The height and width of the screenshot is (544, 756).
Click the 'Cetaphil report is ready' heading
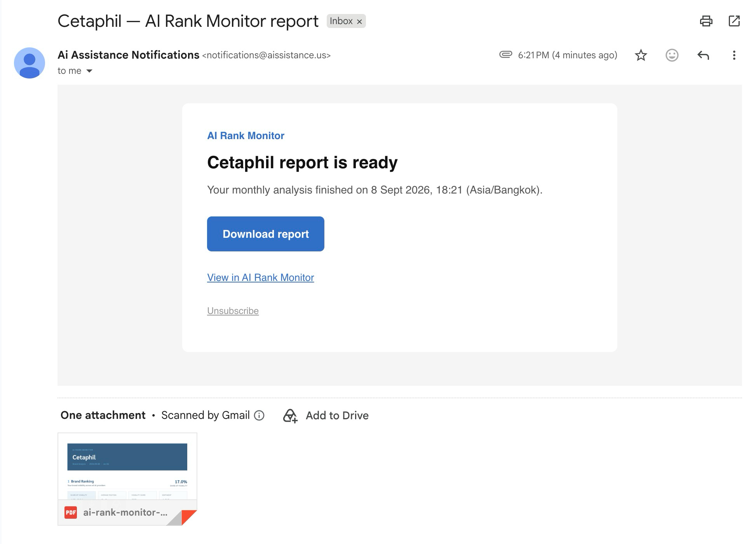(302, 162)
